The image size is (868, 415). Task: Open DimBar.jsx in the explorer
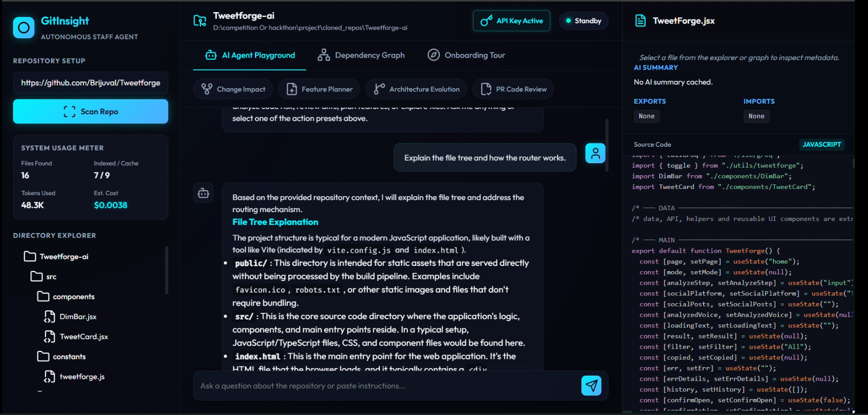70,317
